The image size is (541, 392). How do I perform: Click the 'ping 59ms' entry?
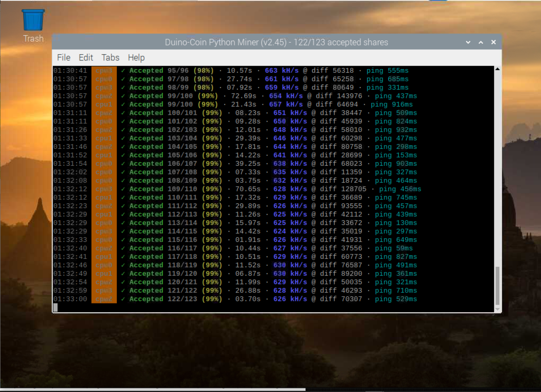click(x=394, y=248)
